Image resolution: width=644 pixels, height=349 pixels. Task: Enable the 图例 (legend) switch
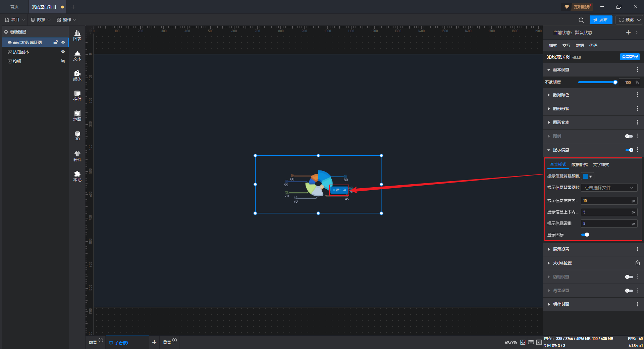tap(629, 136)
